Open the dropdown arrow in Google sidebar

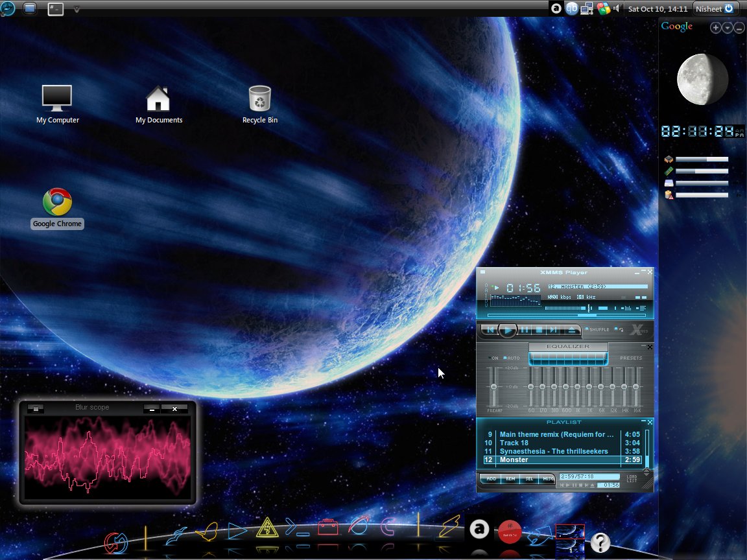coord(728,28)
